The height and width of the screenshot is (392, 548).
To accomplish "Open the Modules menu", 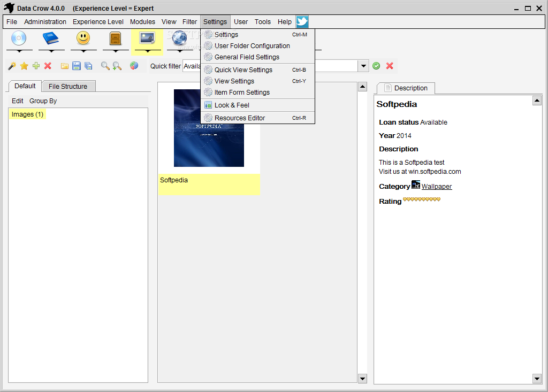I will [x=142, y=22].
